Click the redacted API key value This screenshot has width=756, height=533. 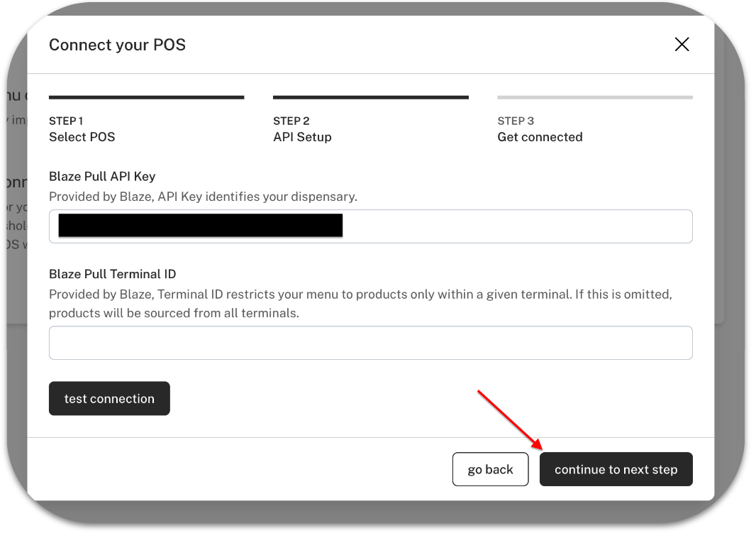click(200, 226)
